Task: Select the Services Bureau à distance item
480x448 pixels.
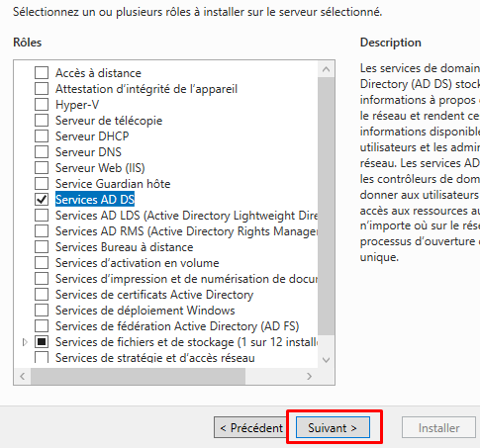Action: coord(124,247)
